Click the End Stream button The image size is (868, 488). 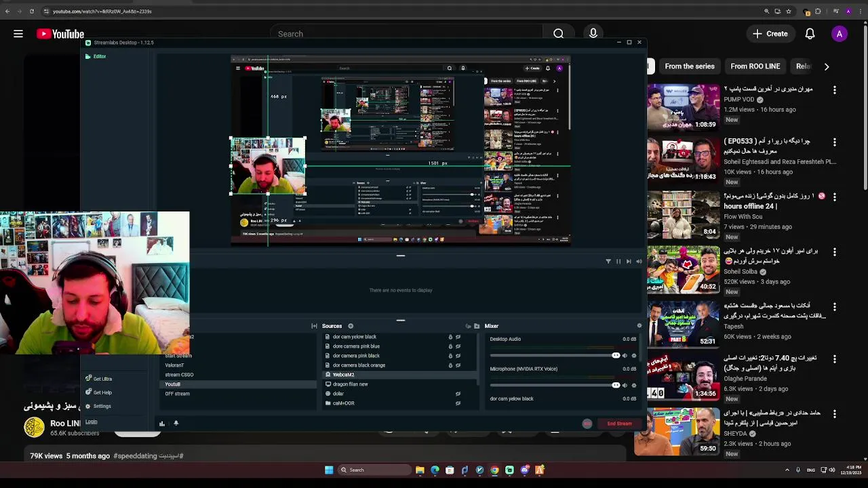point(619,424)
